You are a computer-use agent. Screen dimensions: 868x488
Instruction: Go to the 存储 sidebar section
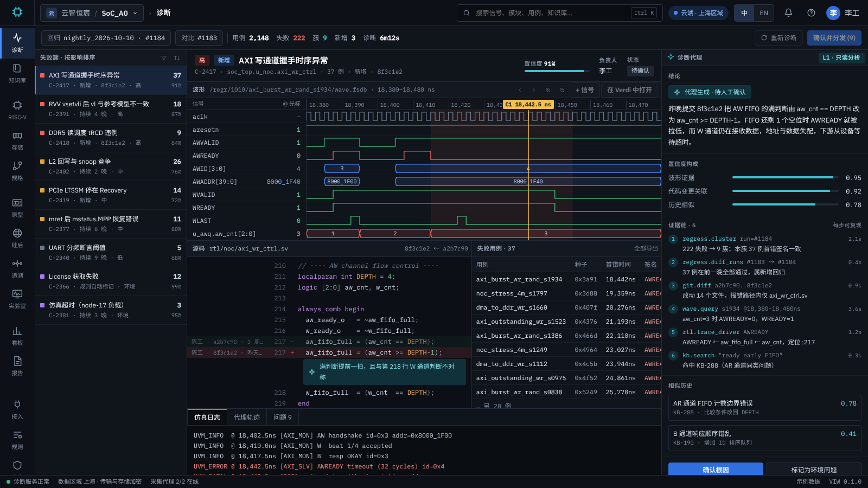tap(17, 140)
